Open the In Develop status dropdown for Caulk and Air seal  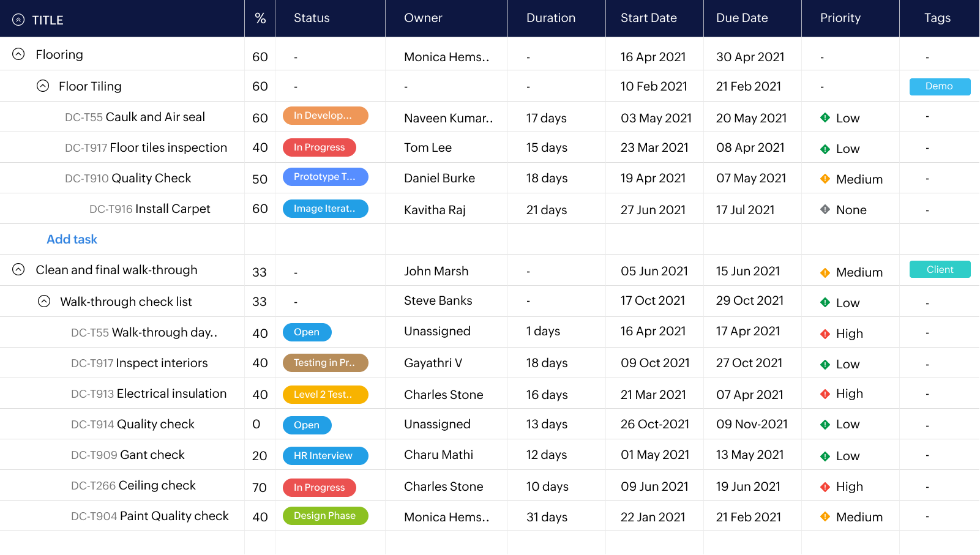pos(325,116)
